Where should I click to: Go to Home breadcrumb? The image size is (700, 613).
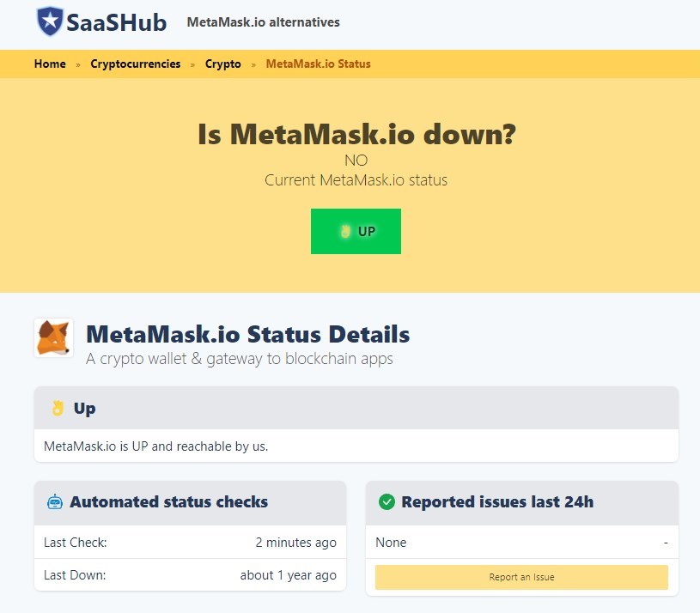50,64
